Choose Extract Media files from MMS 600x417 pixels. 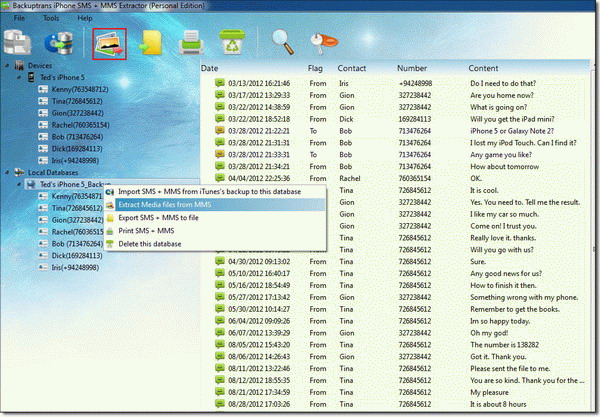pyautogui.click(x=215, y=205)
